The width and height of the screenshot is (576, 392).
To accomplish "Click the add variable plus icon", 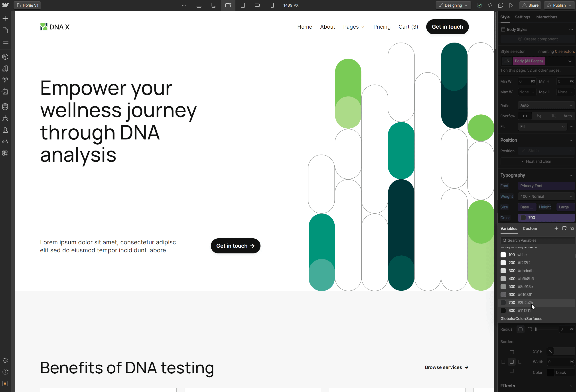I will (556, 228).
